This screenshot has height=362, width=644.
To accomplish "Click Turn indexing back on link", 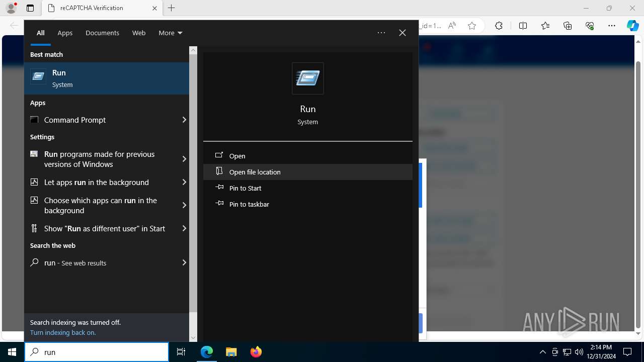I will coord(63,332).
